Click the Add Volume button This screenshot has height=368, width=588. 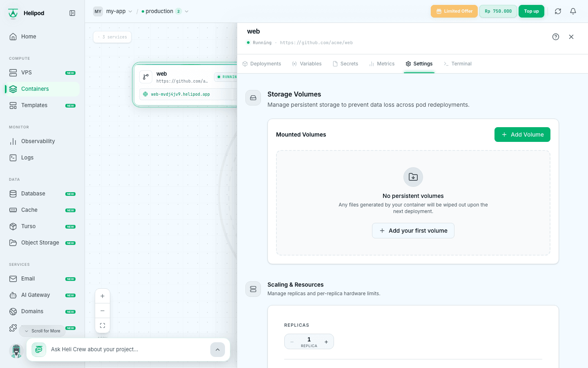point(522,135)
